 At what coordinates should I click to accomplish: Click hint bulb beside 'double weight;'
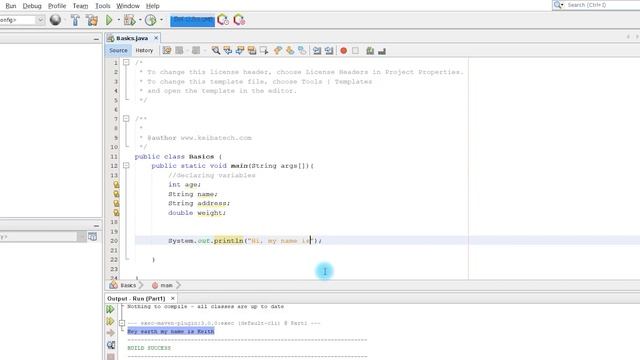[x=116, y=213]
